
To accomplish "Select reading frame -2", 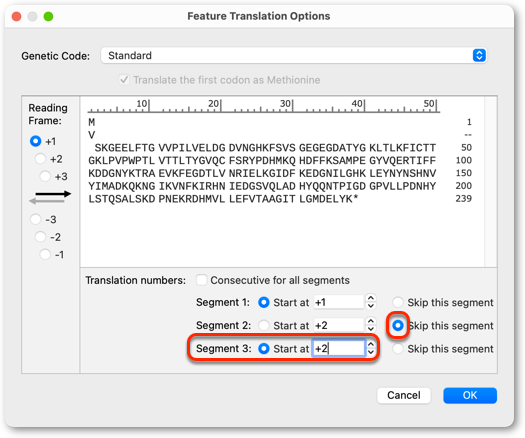I will pyautogui.click(x=40, y=237).
